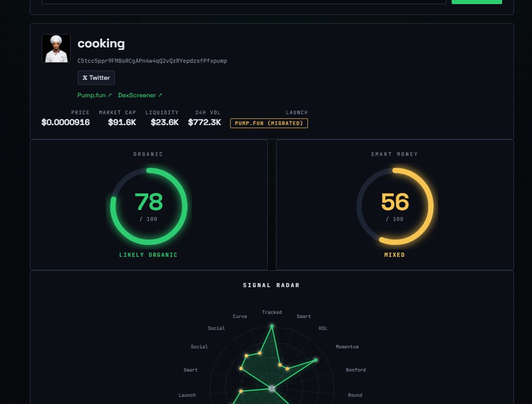Click the Tracked axis label on radar
532x404 pixels.
[x=272, y=312]
